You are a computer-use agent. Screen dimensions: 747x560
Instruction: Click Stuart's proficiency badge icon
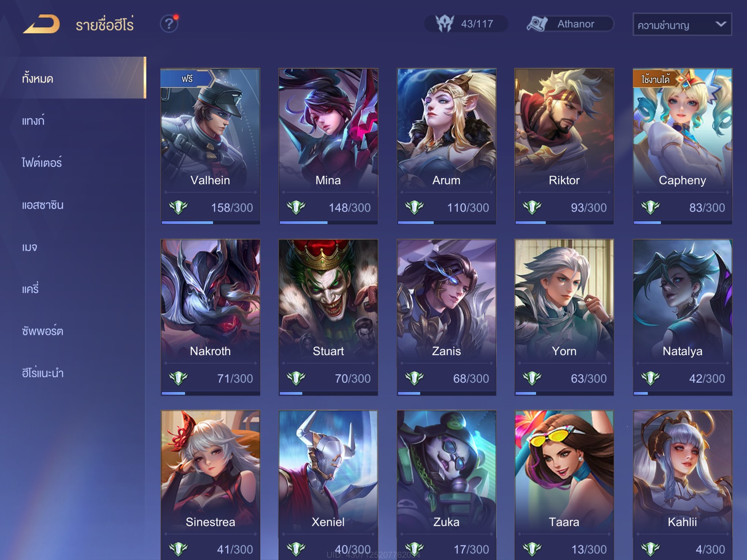click(x=296, y=378)
